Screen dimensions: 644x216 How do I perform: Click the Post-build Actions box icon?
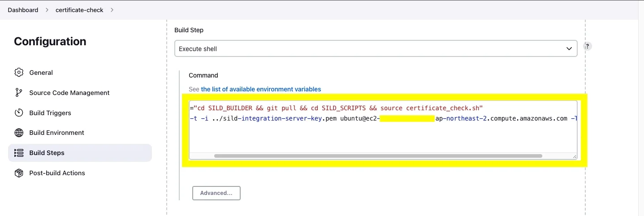19,173
